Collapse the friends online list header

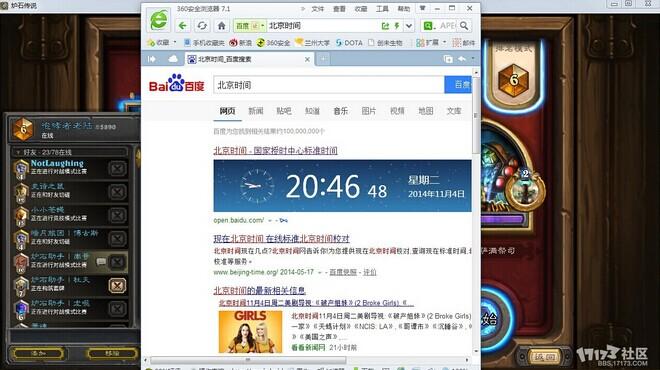[x=70, y=152]
